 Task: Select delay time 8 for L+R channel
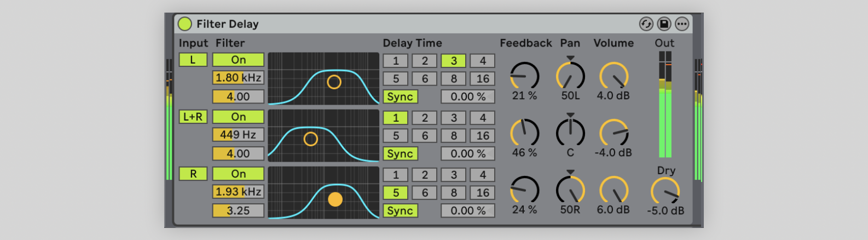[454, 136]
